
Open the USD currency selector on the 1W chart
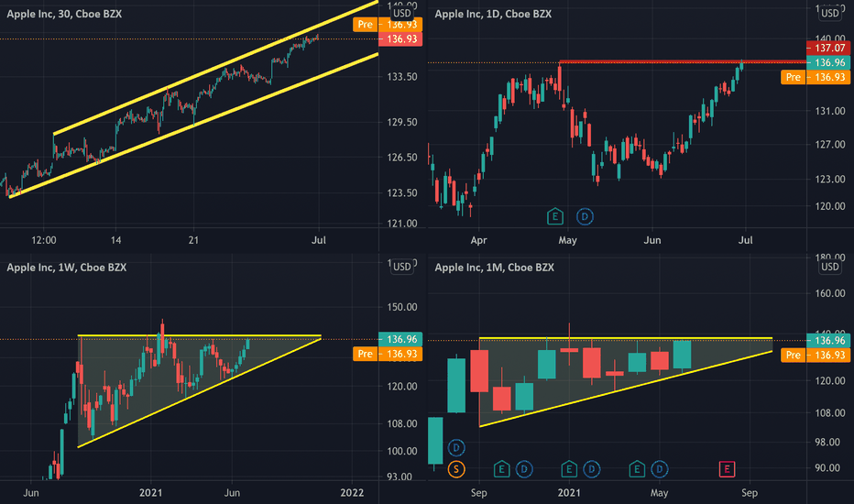tap(402, 267)
